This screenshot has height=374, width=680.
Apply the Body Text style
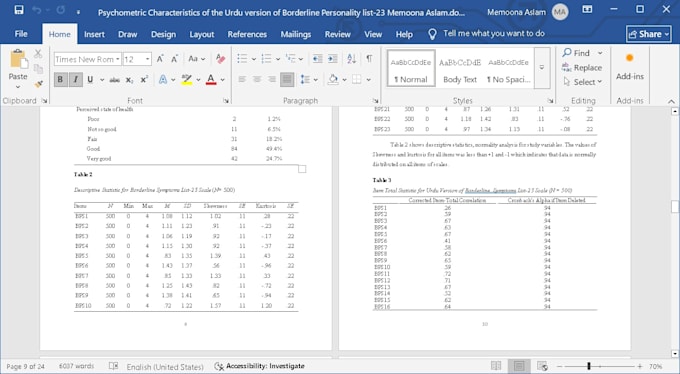click(x=460, y=68)
